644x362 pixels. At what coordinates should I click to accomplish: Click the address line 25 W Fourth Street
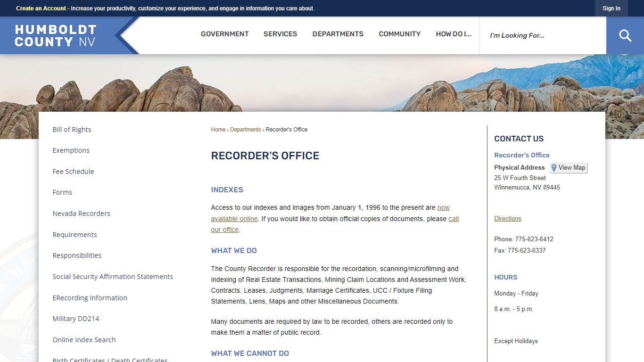click(x=520, y=178)
